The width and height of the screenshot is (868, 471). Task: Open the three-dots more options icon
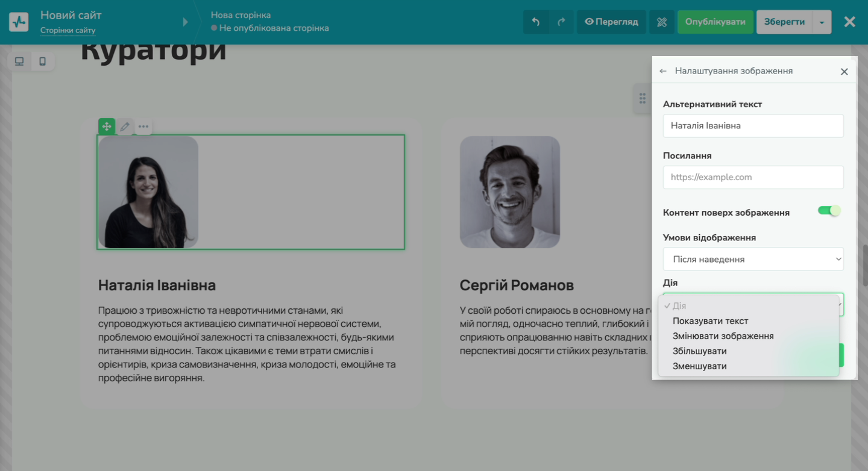[x=143, y=126]
